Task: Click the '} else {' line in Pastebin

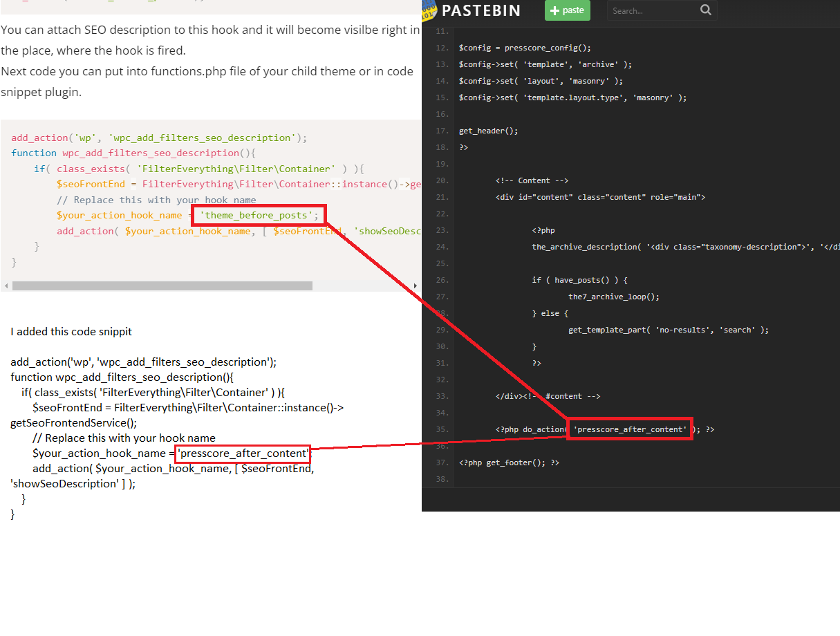Action: (550, 313)
